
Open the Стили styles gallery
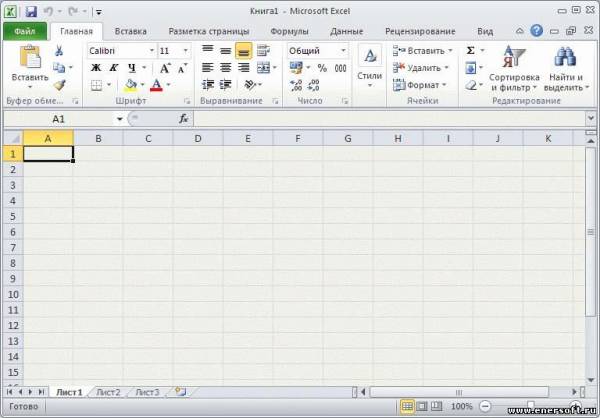pos(370,67)
